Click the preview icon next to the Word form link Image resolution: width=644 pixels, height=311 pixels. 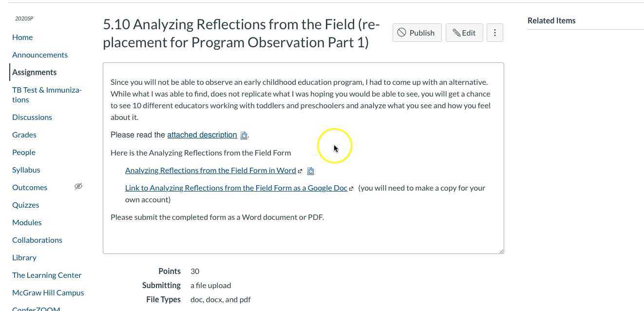[311, 171]
